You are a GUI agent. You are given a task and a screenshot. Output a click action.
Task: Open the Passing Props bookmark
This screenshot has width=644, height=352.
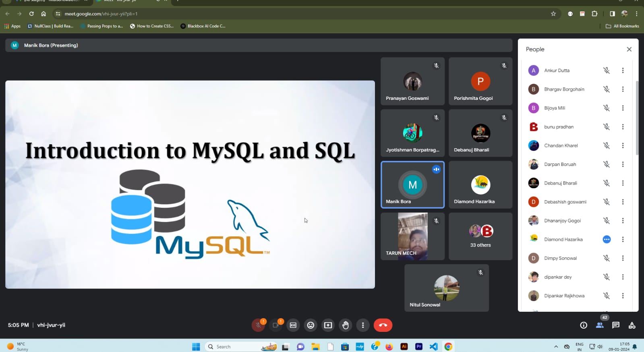point(101,26)
